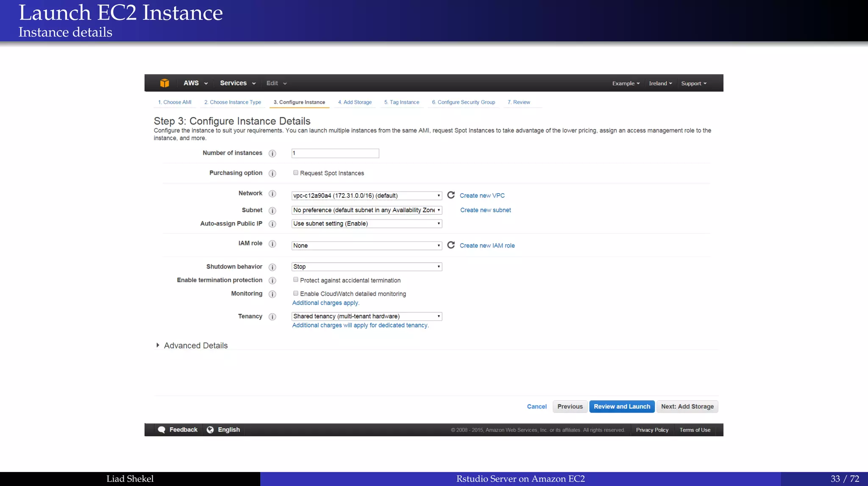
Task: Click the English language selector
Action: pos(229,430)
